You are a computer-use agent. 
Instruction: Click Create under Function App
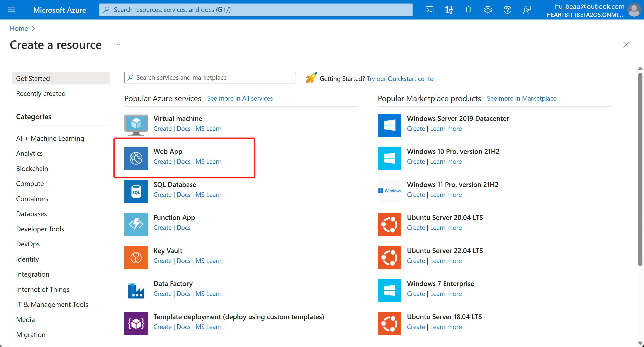pos(162,227)
